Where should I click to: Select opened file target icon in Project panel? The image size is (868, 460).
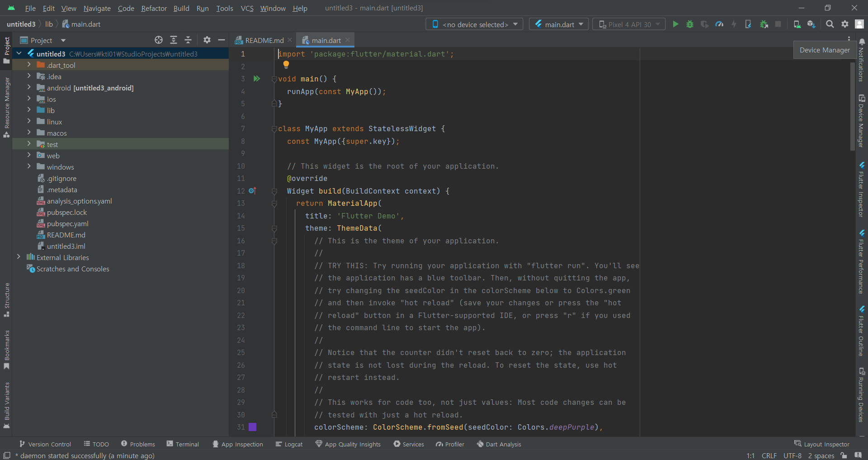(x=159, y=40)
